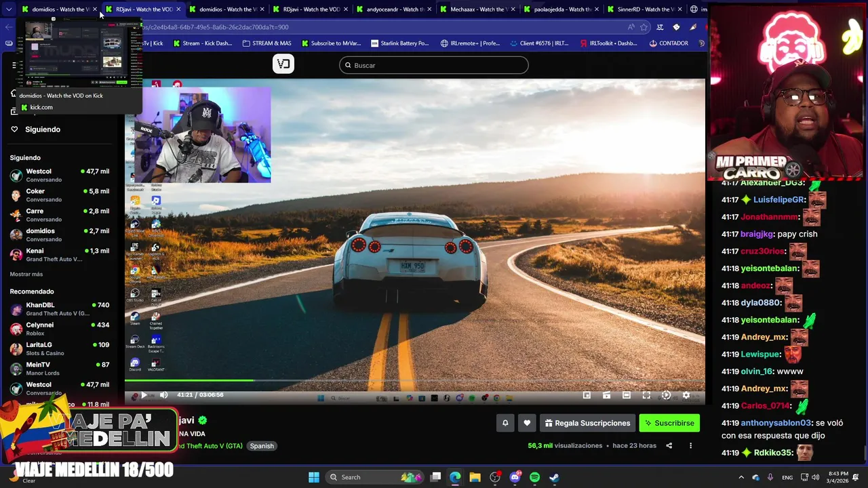Screen dimensions: 868x488
Task: Open Celynnei recommended channel
Action: [60, 329]
